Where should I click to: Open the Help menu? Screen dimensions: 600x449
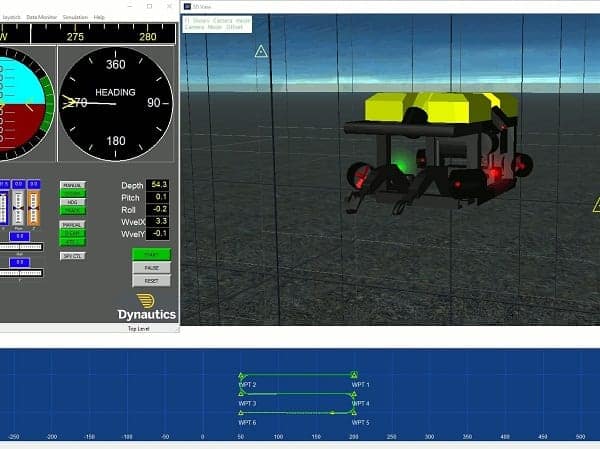(99, 17)
